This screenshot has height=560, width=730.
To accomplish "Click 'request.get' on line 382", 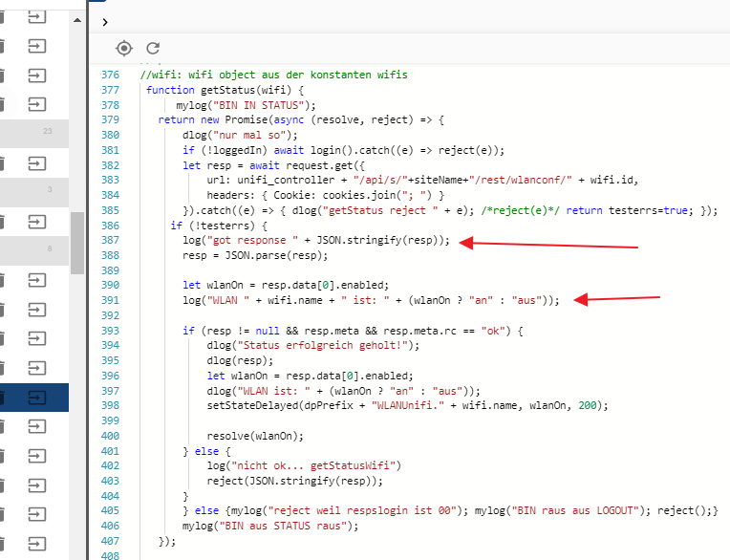I will 319,165.
